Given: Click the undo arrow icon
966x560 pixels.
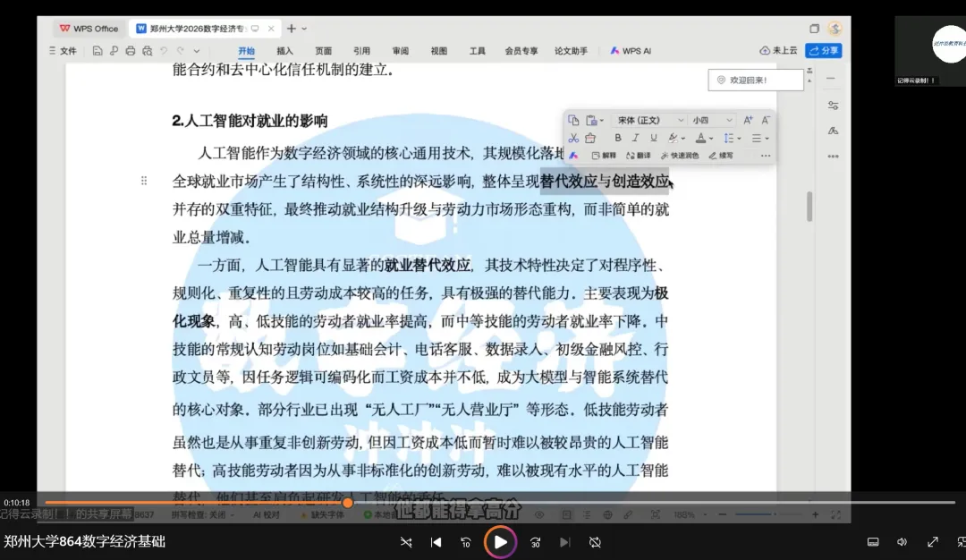Looking at the screenshot, I should click(x=164, y=50).
